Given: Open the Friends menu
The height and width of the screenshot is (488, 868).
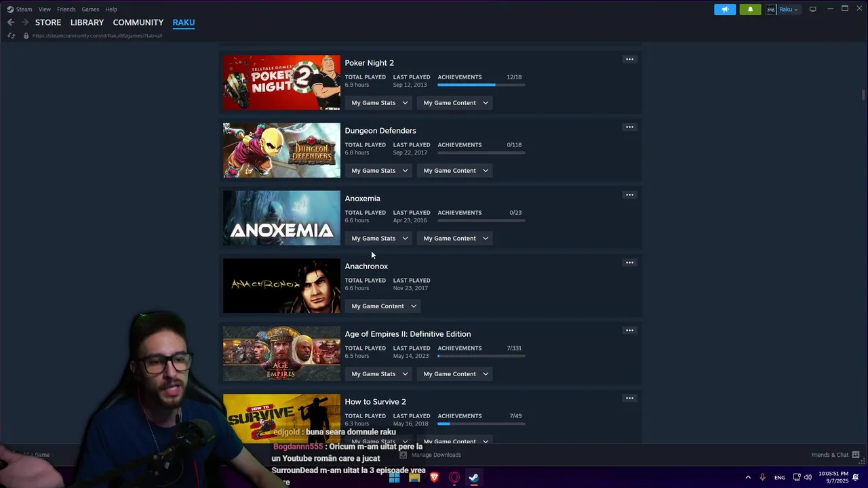Looking at the screenshot, I should 66,9.
